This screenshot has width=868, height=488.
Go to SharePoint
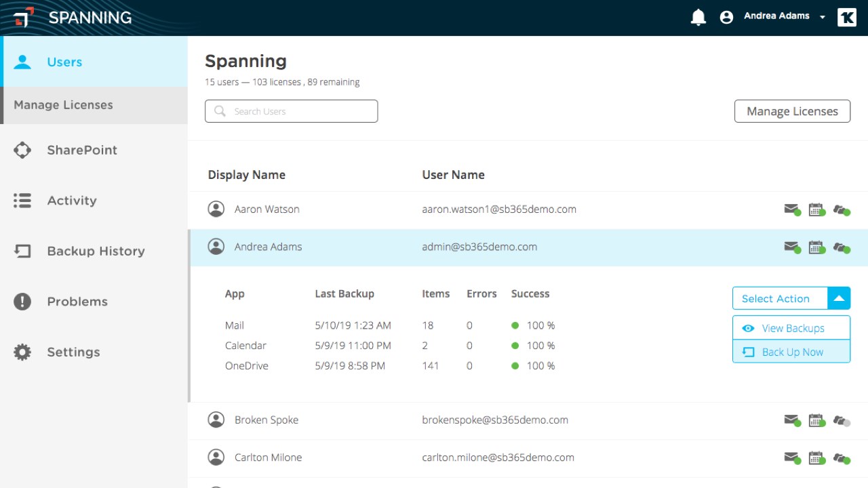[x=94, y=150]
